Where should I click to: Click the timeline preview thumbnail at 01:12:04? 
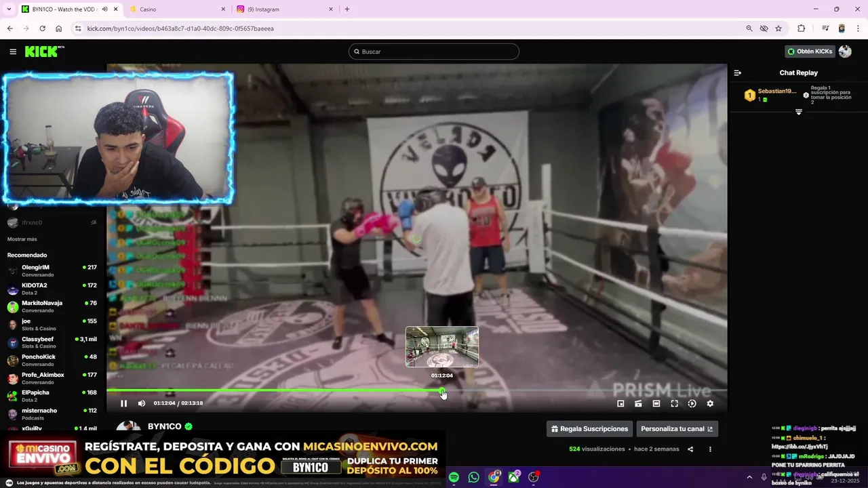(x=442, y=347)
